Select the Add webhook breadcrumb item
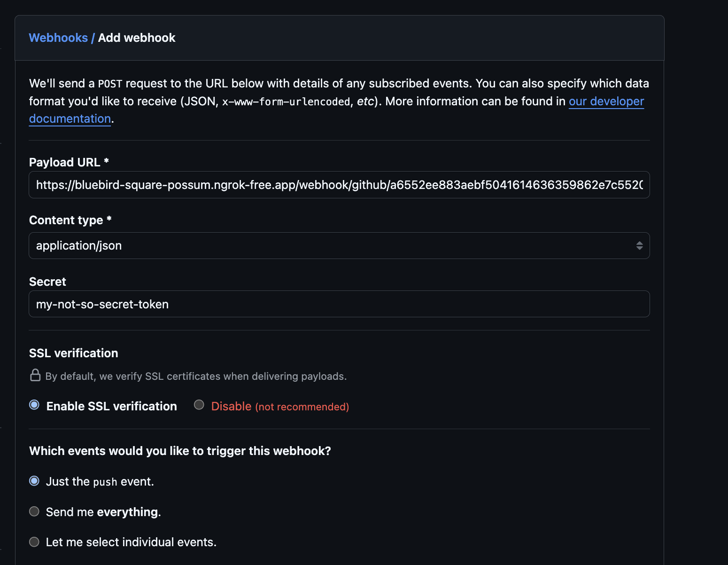The height and width of the screenshot is (565, 728). coord(137,38)
